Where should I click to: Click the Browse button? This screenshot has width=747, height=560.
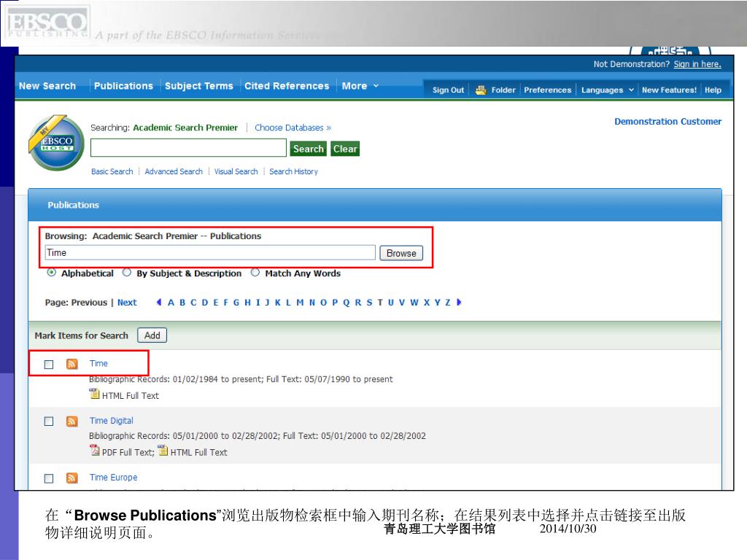pos(401,253)
